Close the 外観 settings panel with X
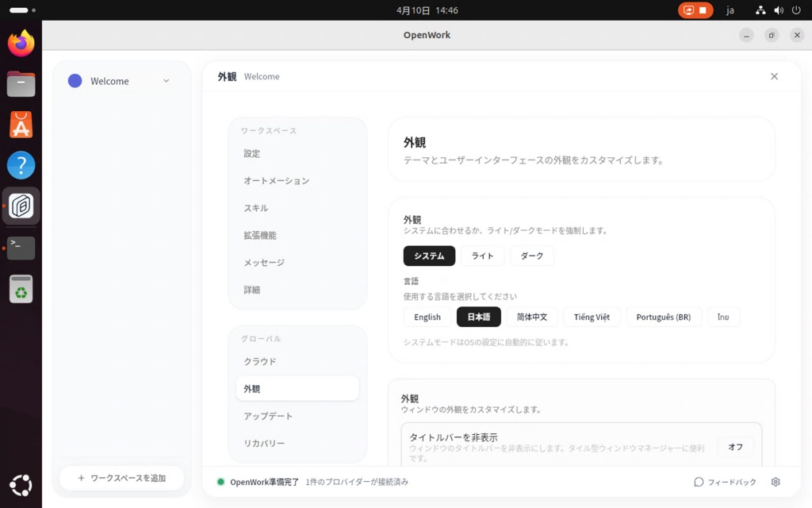Image resolution: width=812 pixels, height=508 pixels. click(774, 76)
